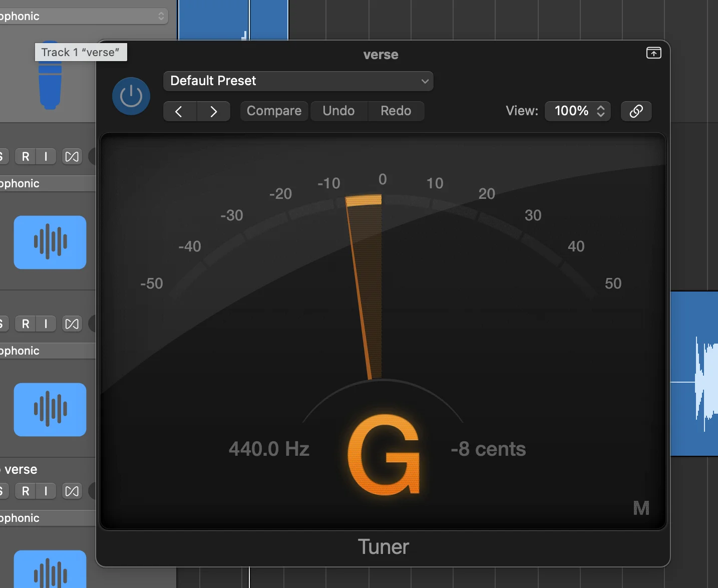This screenshot has width=718, height=588.
Task: Enable Link mode with the chain icon
Action: (636, 111)
